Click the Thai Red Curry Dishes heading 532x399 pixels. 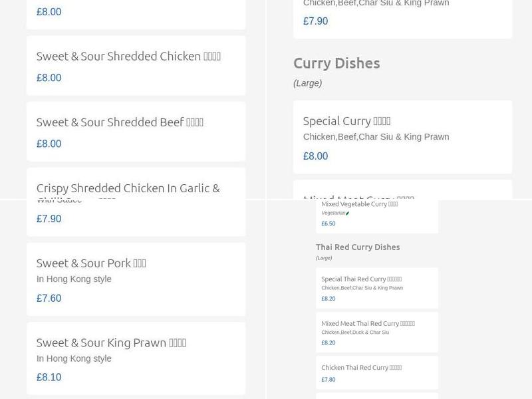coord(358,247)
